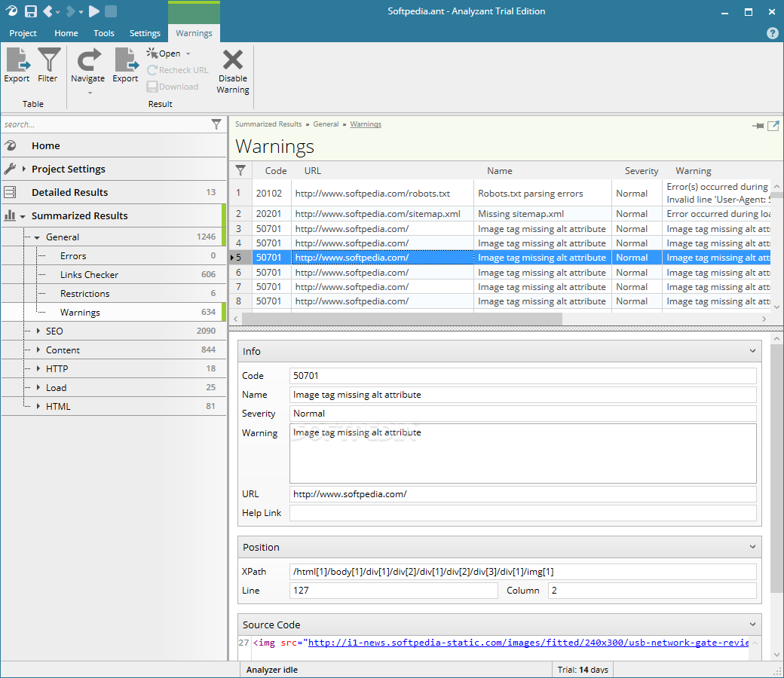Select the Missing sitemap.xml row
Viewport: 784px width, 678px height.
pos(500,214)
